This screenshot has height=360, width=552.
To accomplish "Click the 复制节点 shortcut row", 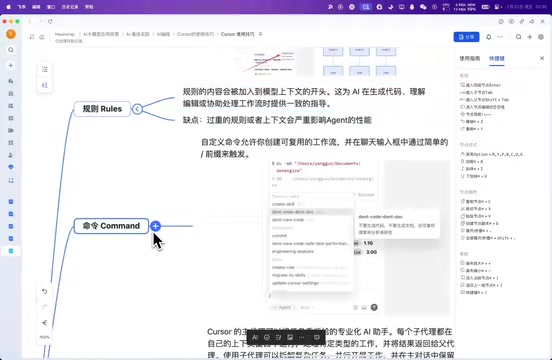I will pyautogui.click(x=476, y=202).
